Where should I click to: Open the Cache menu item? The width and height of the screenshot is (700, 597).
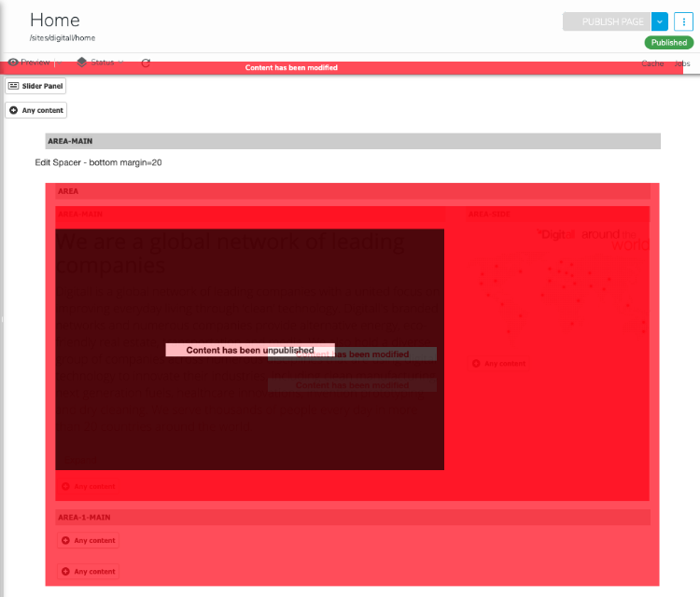652,63
